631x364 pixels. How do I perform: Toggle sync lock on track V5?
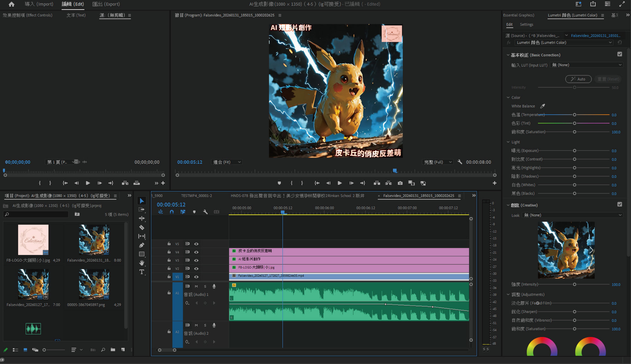click(187, 244)
